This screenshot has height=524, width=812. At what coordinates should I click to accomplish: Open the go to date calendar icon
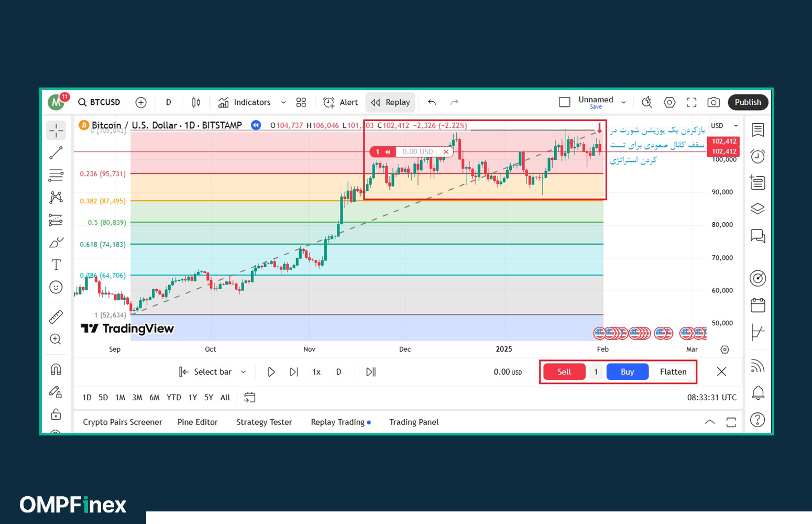(x=250, y=398)
